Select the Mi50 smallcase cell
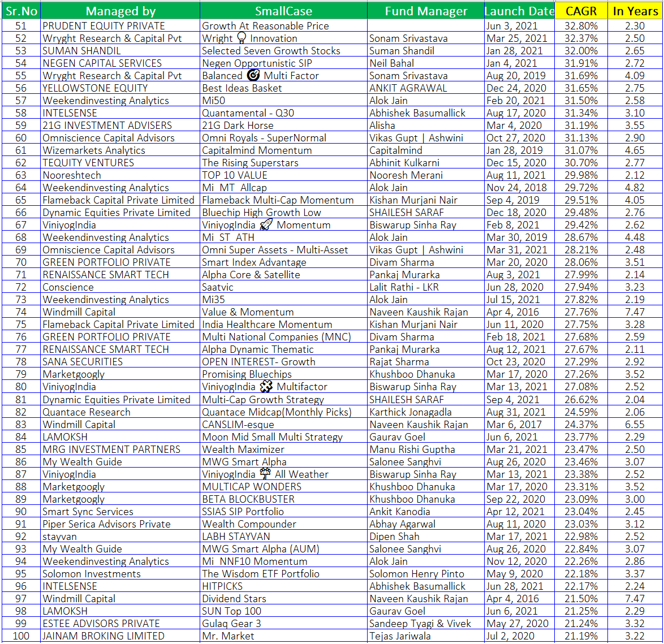Viewport: 664px width, 644px height. [x=283, y=100]
